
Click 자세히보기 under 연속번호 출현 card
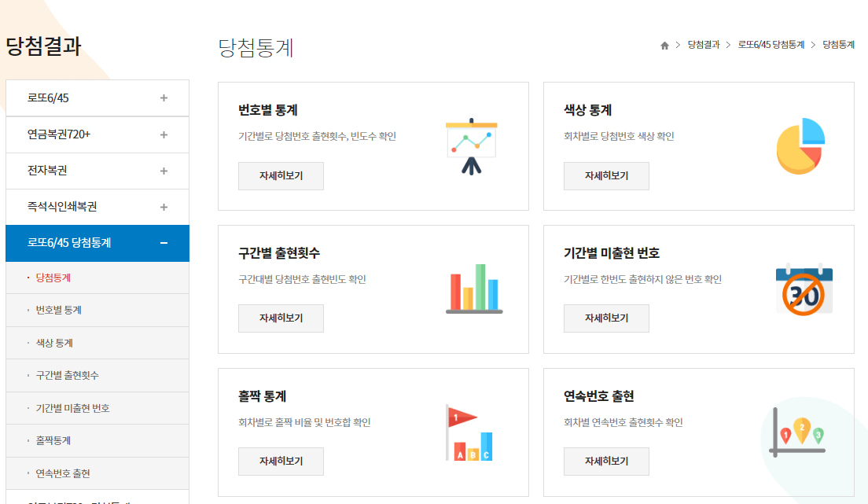click(x=607, y=462)
